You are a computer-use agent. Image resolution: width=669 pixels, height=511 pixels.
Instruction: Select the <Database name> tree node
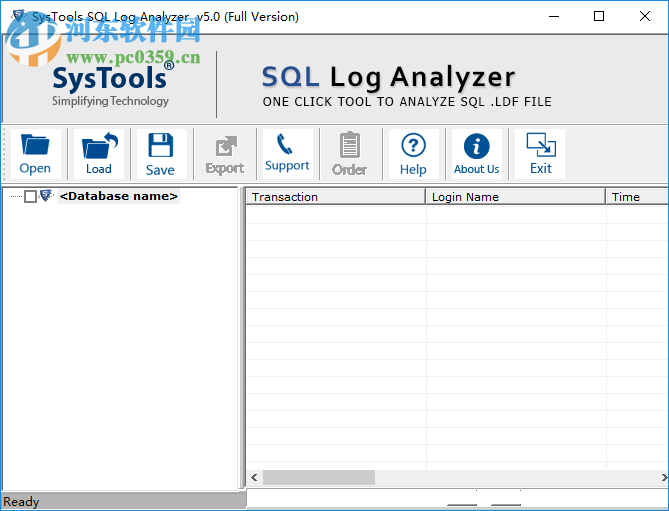119,196
